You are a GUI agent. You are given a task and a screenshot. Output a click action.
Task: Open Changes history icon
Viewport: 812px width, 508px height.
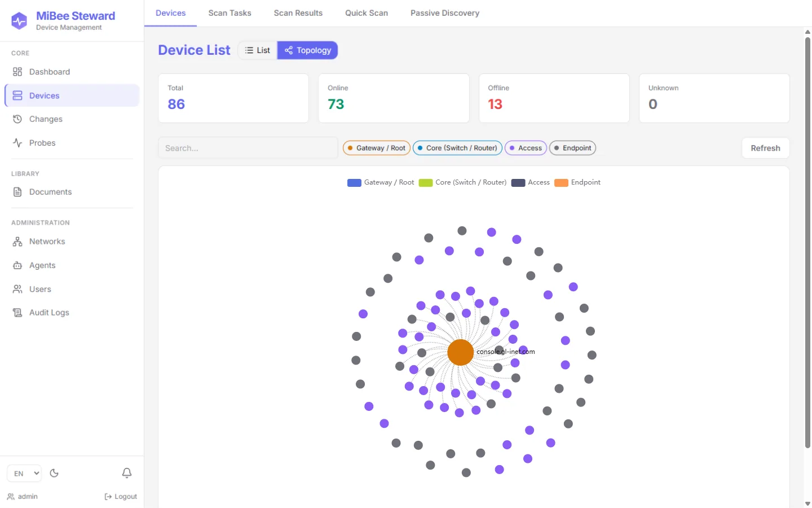(17, 119)
